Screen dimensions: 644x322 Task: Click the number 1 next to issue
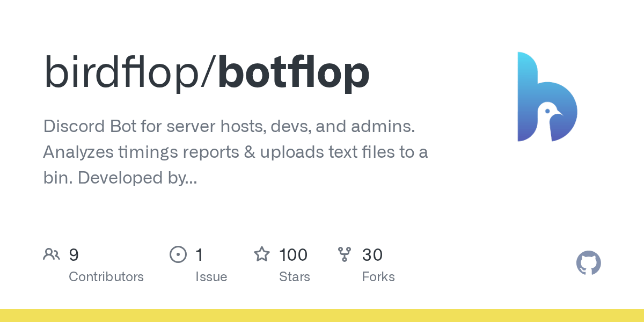[x=199, y=254]
